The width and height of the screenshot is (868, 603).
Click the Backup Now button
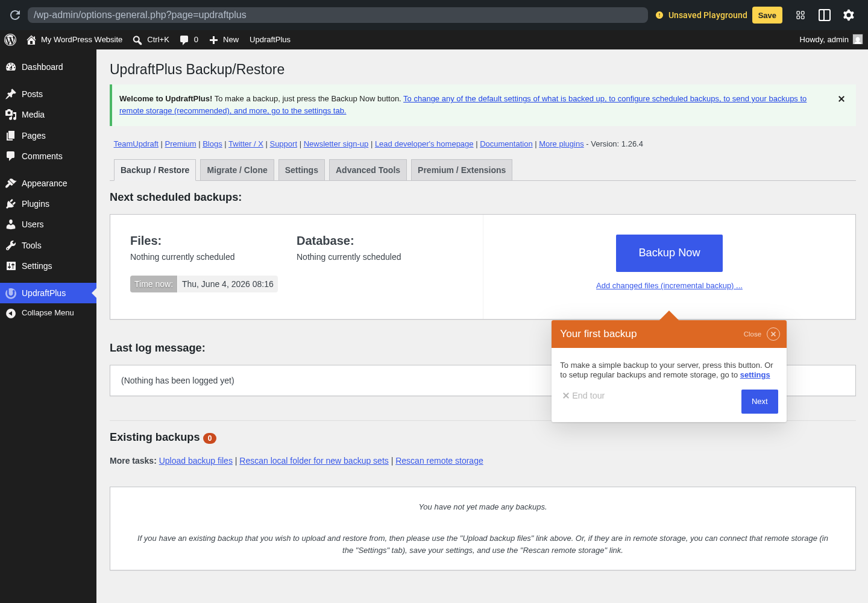(x=669, y=253)
